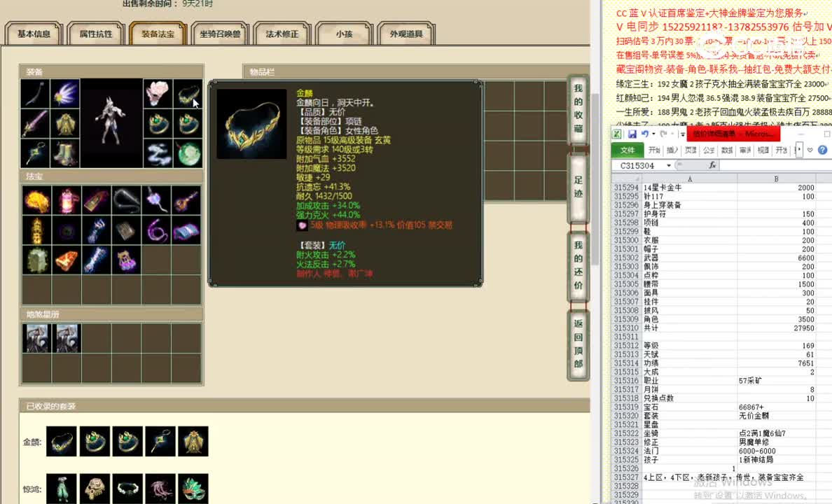Open Excel help question mark
This screenshot has height=504, width=832.
click(x=822, y=150)
